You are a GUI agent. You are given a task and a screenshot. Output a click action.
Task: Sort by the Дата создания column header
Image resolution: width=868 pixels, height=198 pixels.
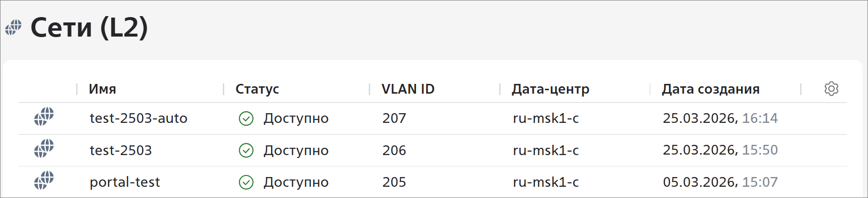[x=710, y=89]
